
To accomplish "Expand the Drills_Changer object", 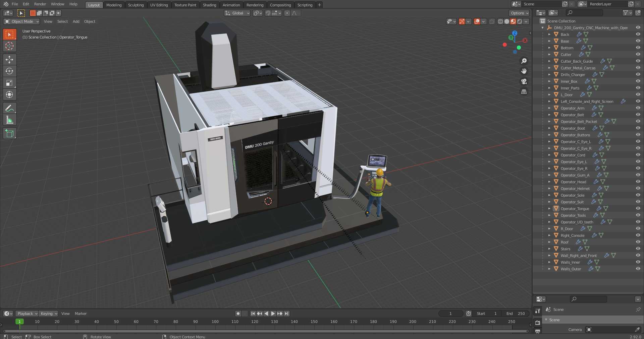I will pos(549,74).
